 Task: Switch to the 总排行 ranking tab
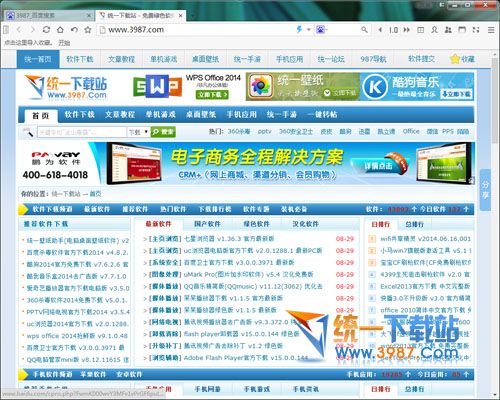(415, 224)
